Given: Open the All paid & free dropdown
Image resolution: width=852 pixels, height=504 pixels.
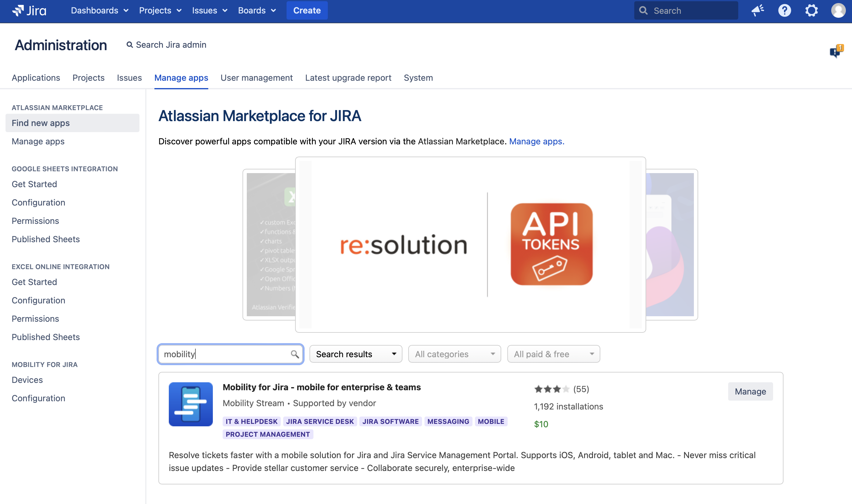Looking at the screenshot, I should (554, 354).
